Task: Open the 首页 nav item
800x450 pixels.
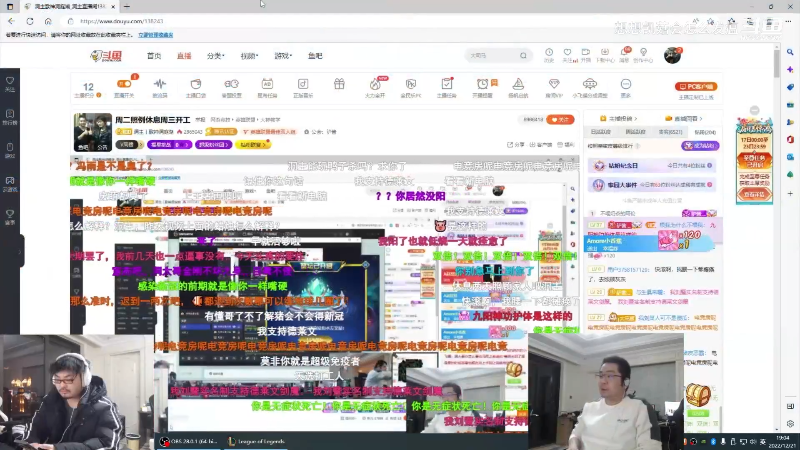Action: point(154,56)
